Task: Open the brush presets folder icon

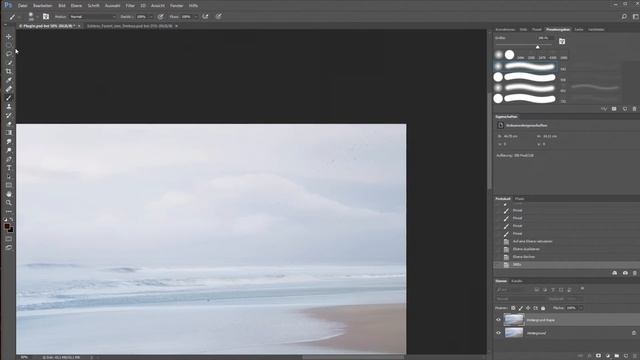Action: (x=562, y=41)
